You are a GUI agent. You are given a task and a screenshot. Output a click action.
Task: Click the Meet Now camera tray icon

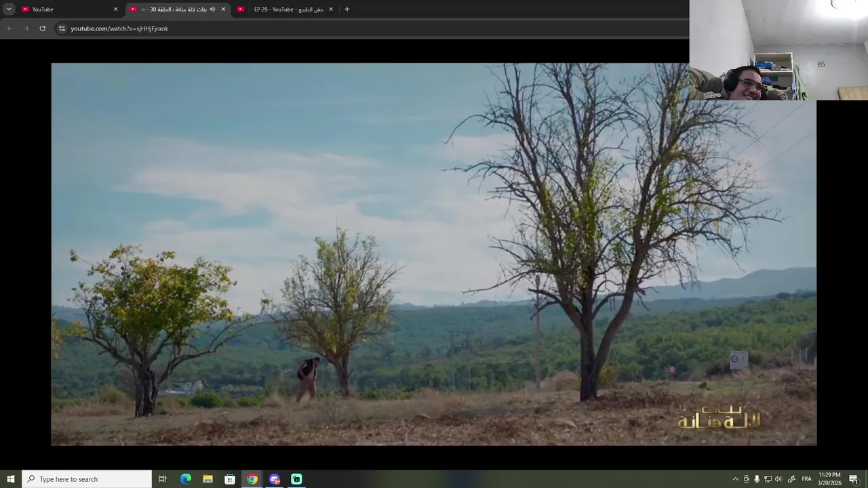click(x=747, y=479)
